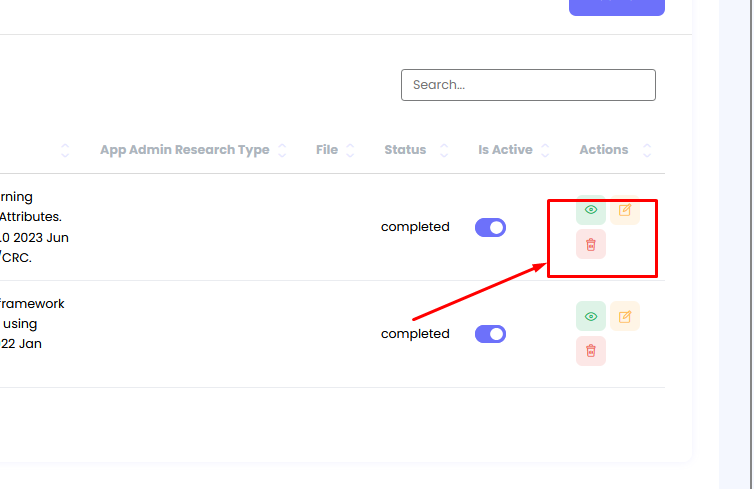Click the edit pencil icon in first row

tap(625, 210)
